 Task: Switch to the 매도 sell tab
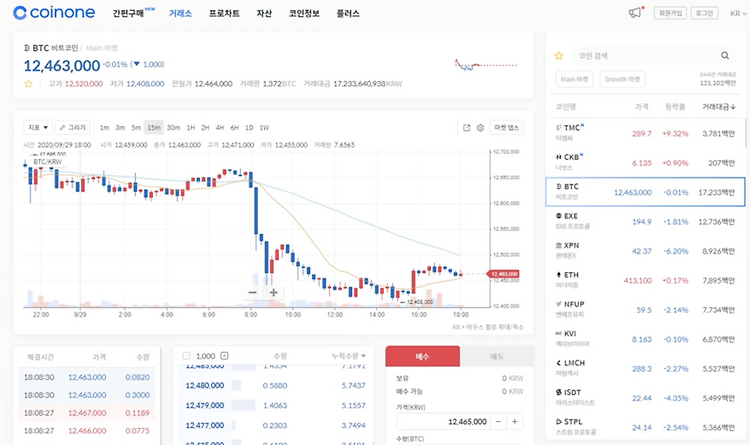tap(497, 356)
